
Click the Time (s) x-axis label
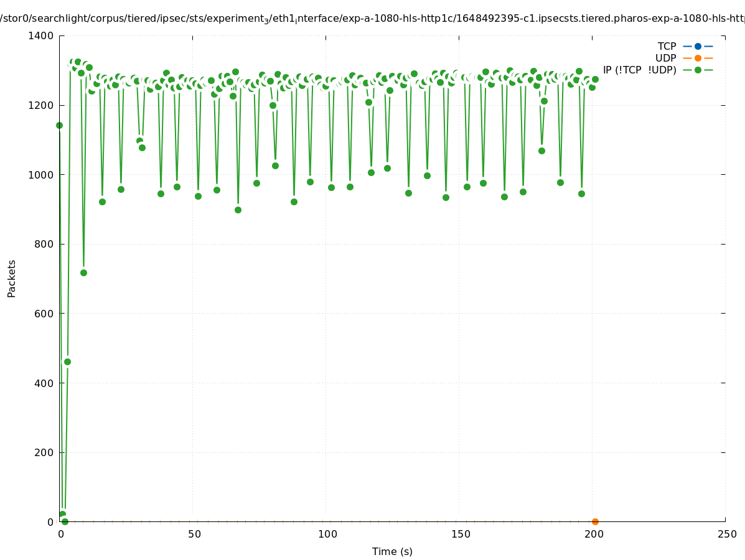(x=392, y=551)
